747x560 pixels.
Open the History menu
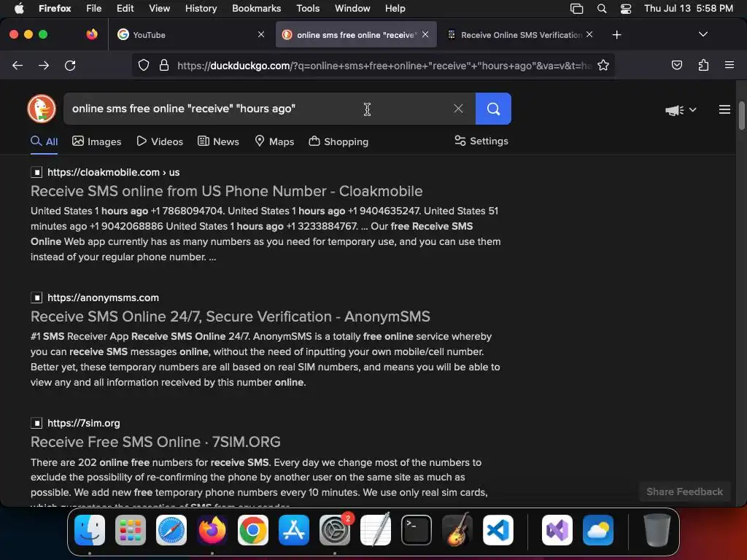pos(201,9)
